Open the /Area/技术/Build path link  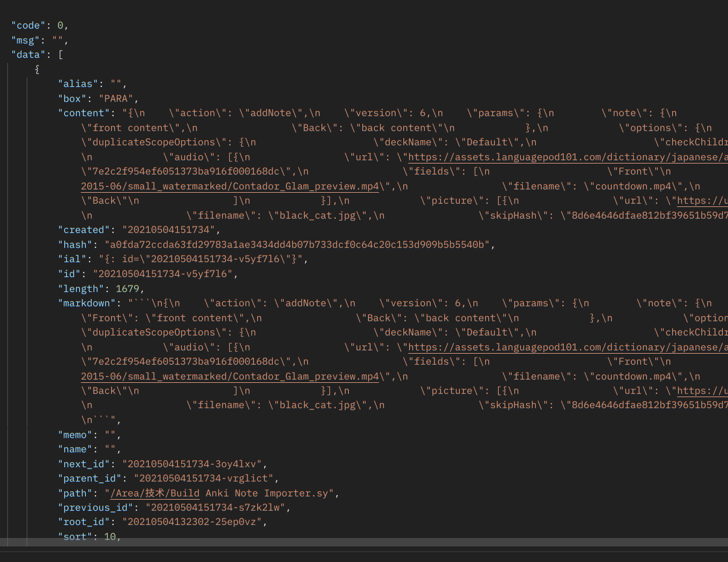(155, 493)
